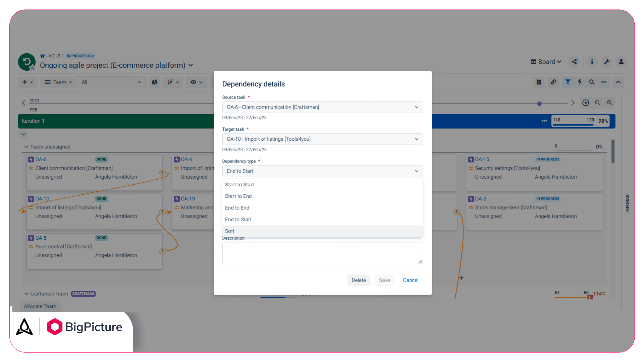
Task: Toggle the eye visibility menu
Action: click(x=196, y=82)
